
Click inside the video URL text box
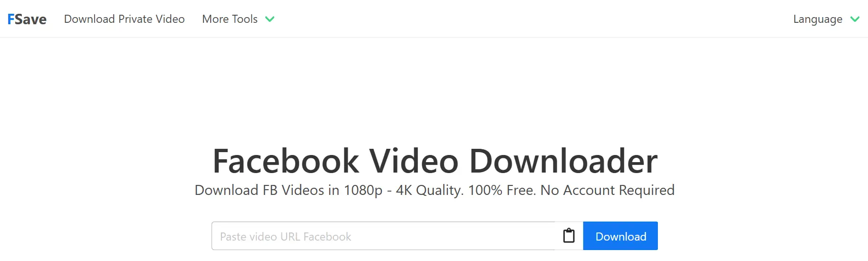[383, 236]
